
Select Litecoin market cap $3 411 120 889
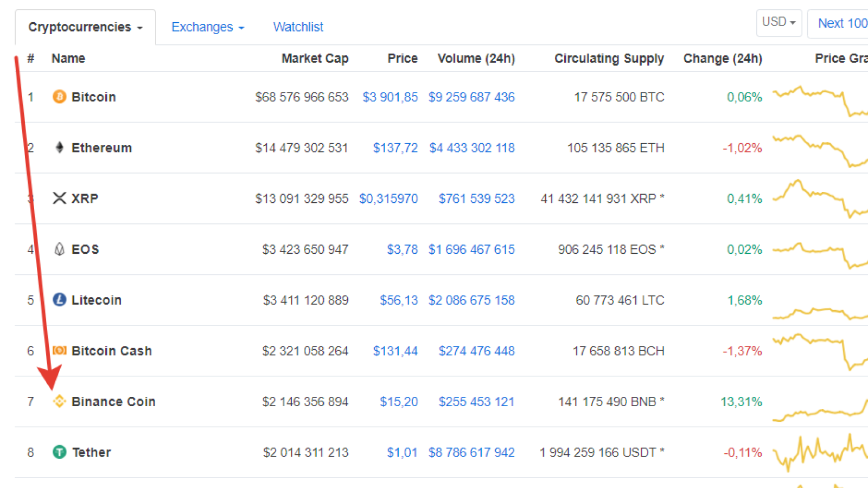point(306,300)
